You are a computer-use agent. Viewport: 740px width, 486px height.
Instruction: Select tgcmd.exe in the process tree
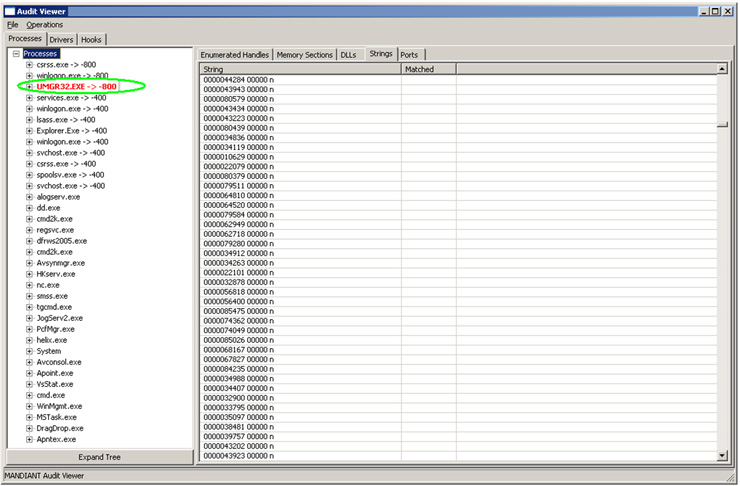tap(54, 307)
